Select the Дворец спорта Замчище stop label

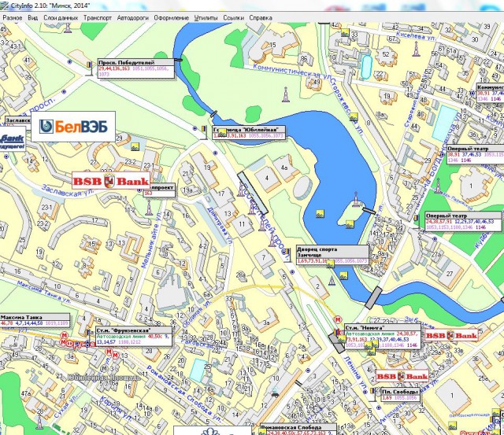coord(332,255)
